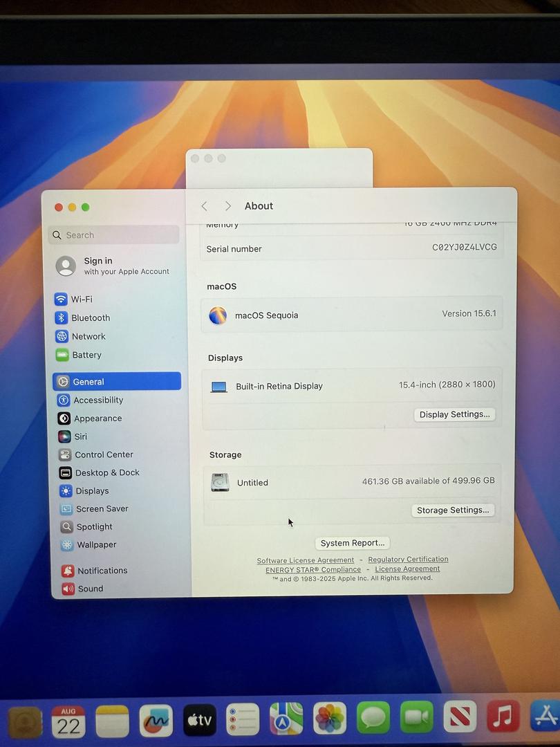Screen dimensions: 560x747
Task: Click the Storage section heading
Action: 225,455
